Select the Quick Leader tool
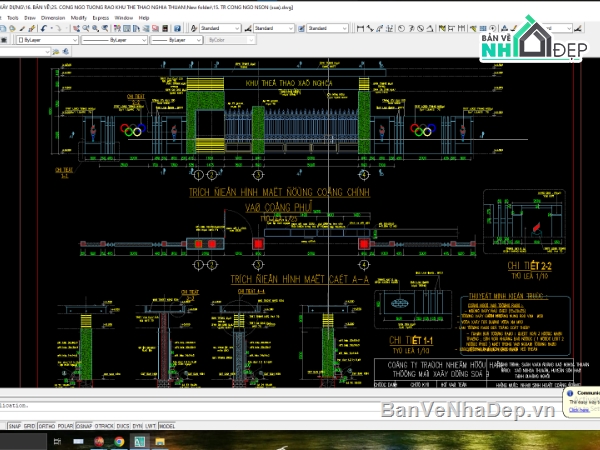Screen dimensions: 600x450 pos(473,28)
